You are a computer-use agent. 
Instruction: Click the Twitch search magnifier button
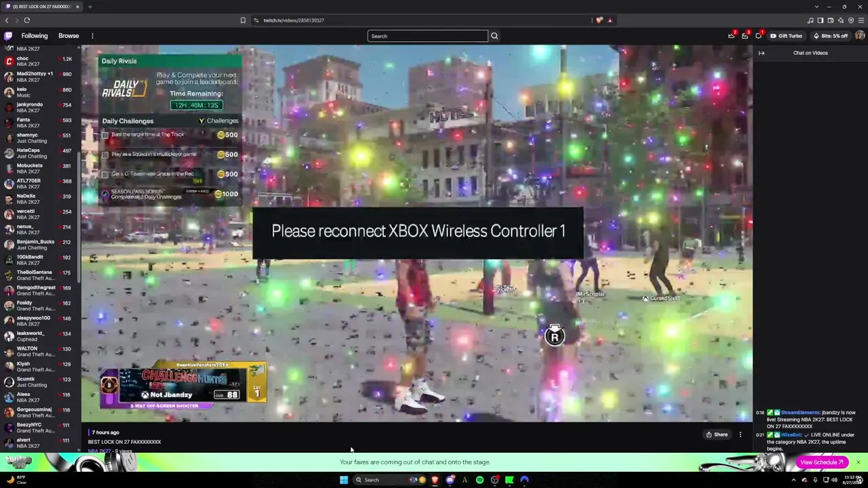point(494,36)
